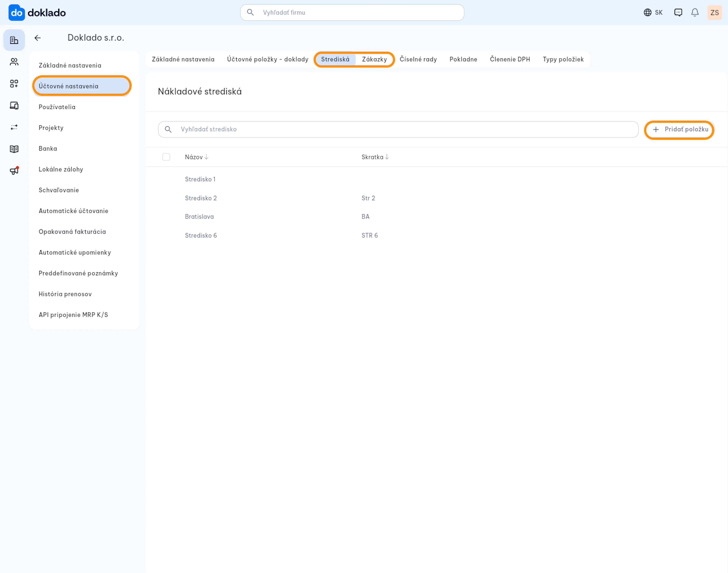Image resolution: width=728 pixels, height=573 pixels.
Task: Switch to Účtovné položky - doklady tab
Action: click(268, 59)
